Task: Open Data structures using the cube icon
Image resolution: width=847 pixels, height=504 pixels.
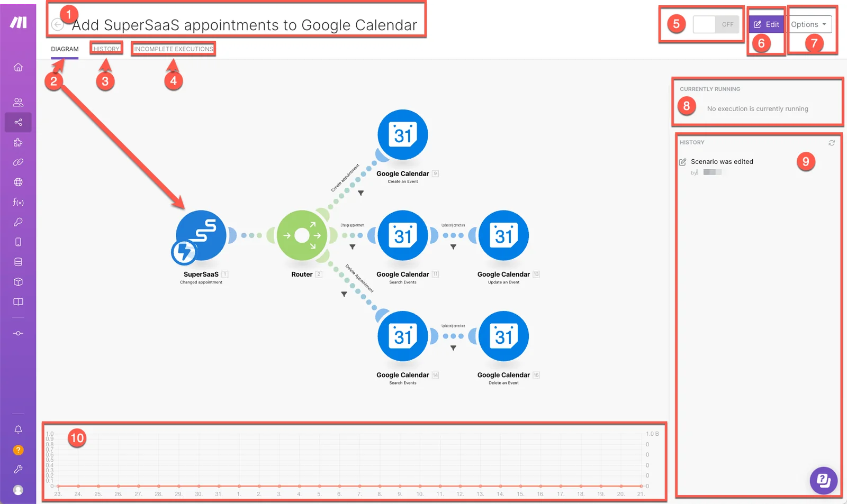Action: 18,282
